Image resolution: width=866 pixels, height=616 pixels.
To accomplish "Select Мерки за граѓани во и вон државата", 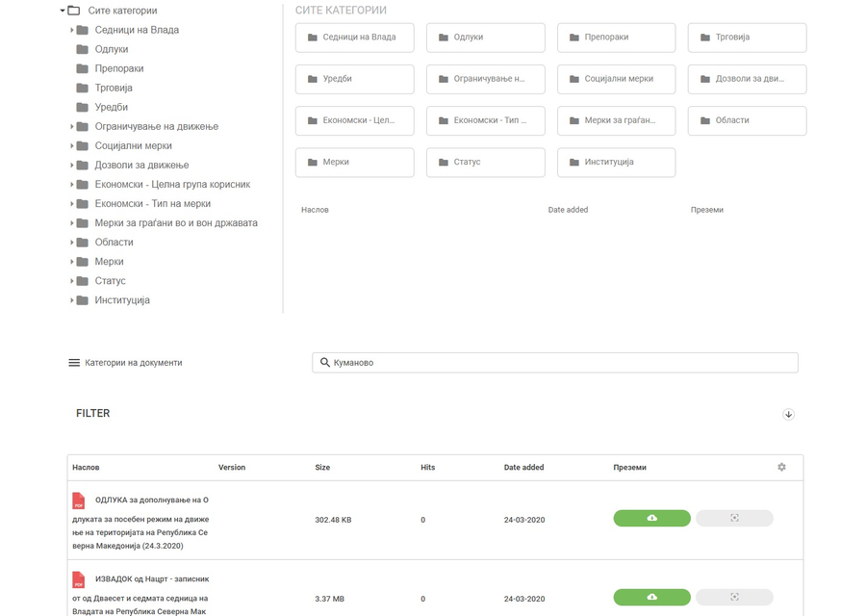I will (x=176, y=223).
